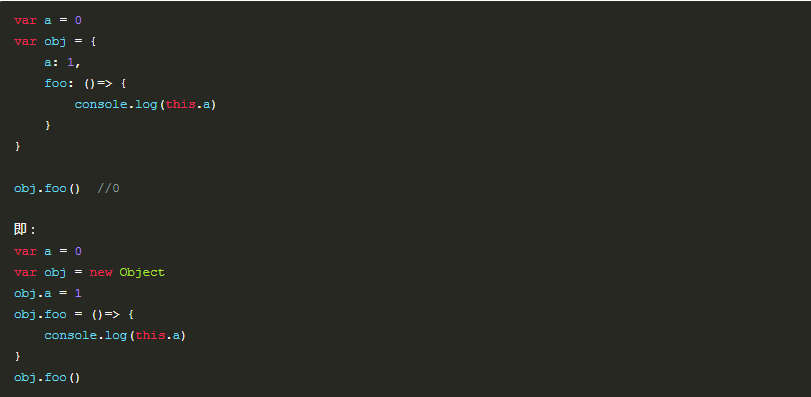Click the 'a: 1,' property line
Viewport: 811px width, 397px height.
(63, 63)
